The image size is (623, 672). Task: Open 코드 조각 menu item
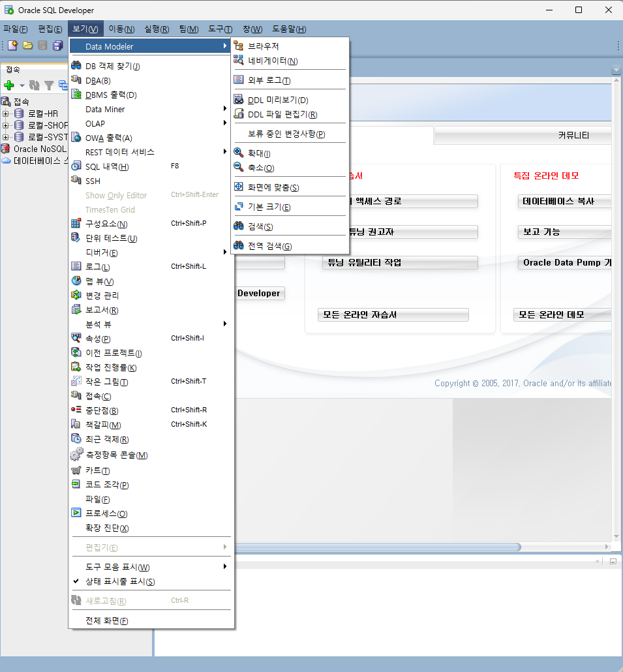[x=151, y=485]
